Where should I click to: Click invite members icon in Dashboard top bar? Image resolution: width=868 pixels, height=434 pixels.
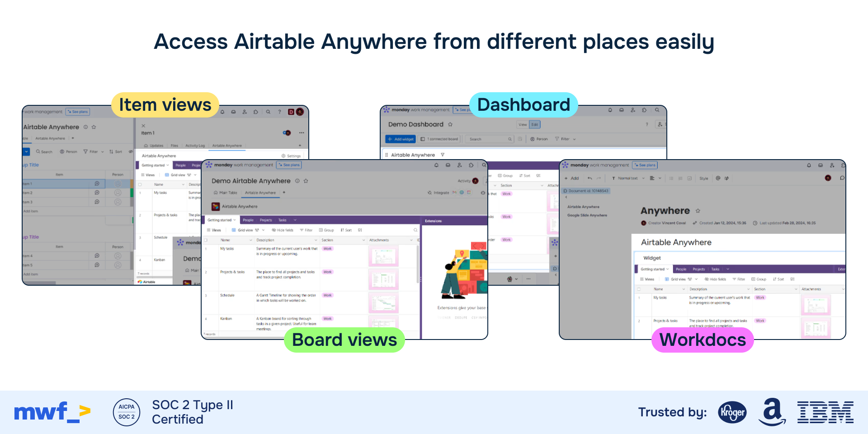633,110
